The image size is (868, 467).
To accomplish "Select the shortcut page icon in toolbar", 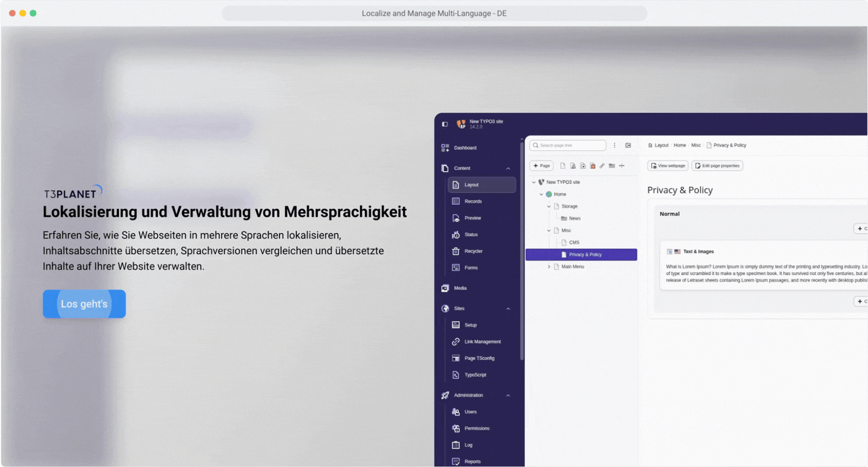I will 583,166.
